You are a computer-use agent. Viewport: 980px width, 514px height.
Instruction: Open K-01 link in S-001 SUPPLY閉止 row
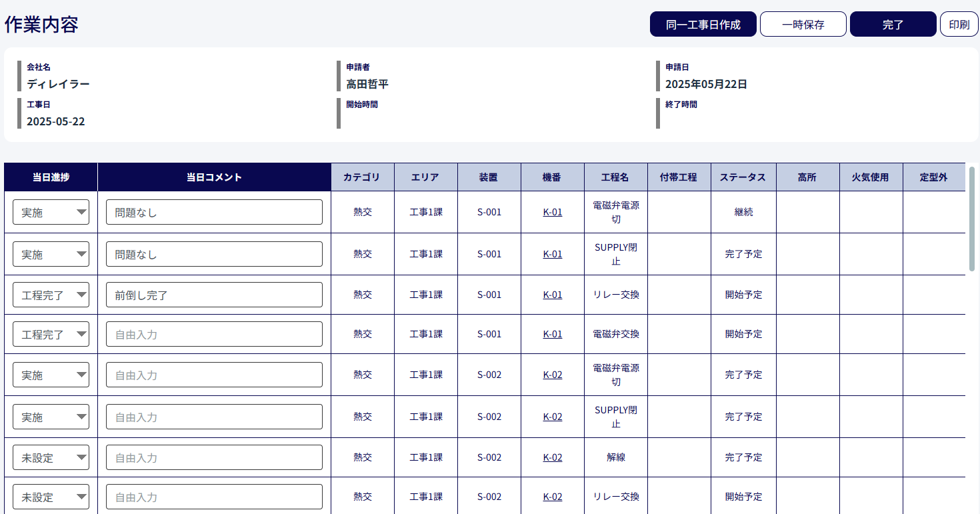[x=553, y=254]
